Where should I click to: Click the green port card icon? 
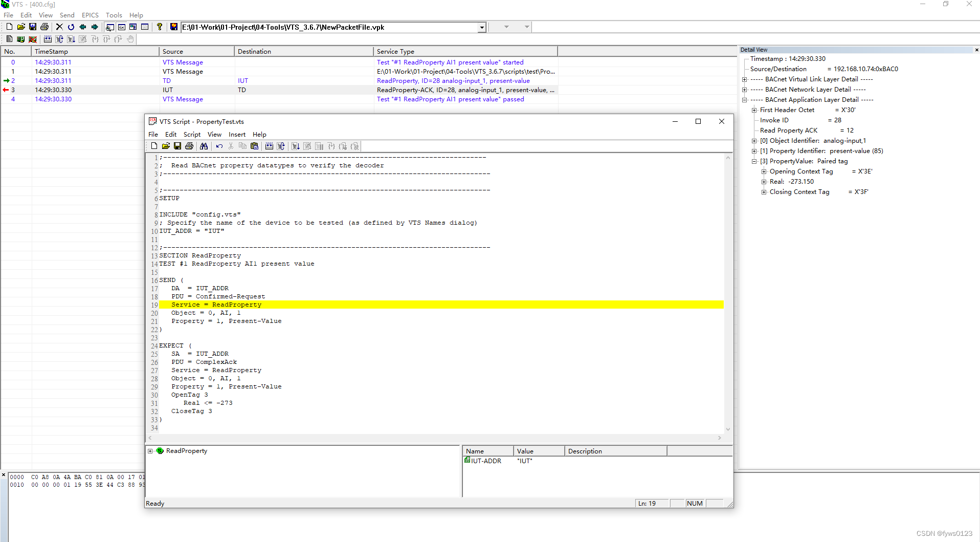point(21,39)
